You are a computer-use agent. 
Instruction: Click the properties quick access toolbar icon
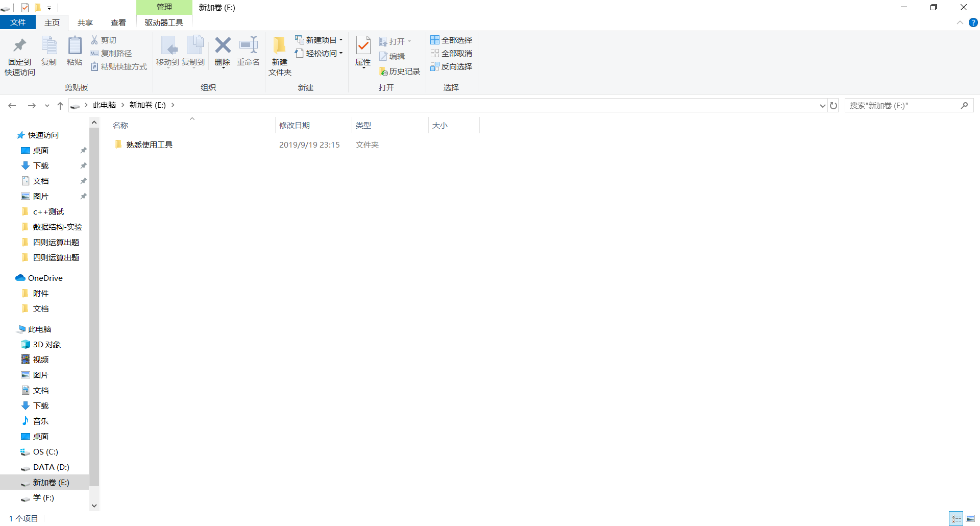(x=25, y=7)
